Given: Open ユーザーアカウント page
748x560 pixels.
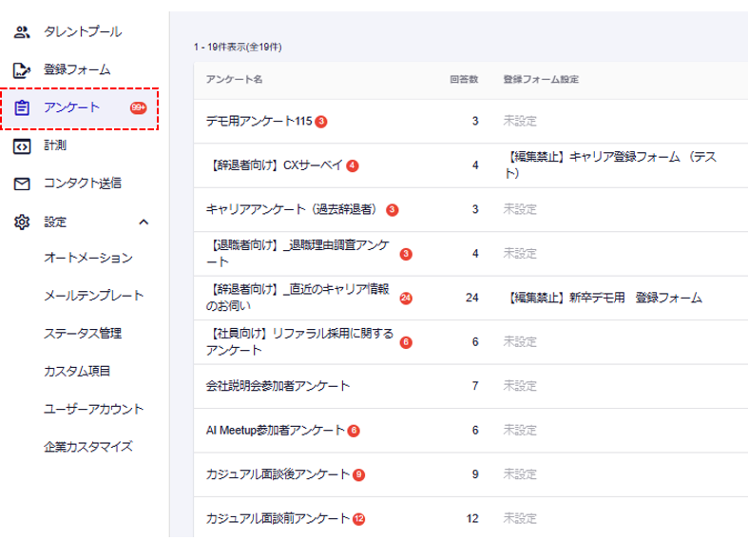Looking at the screenshot, I should (x=93, y=409).
